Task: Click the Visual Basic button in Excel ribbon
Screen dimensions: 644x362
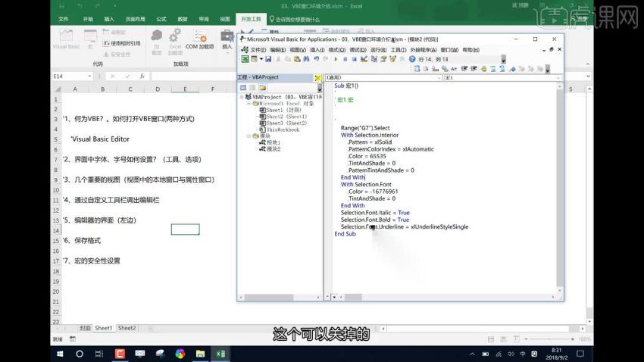Action: (x=66, y=39)
